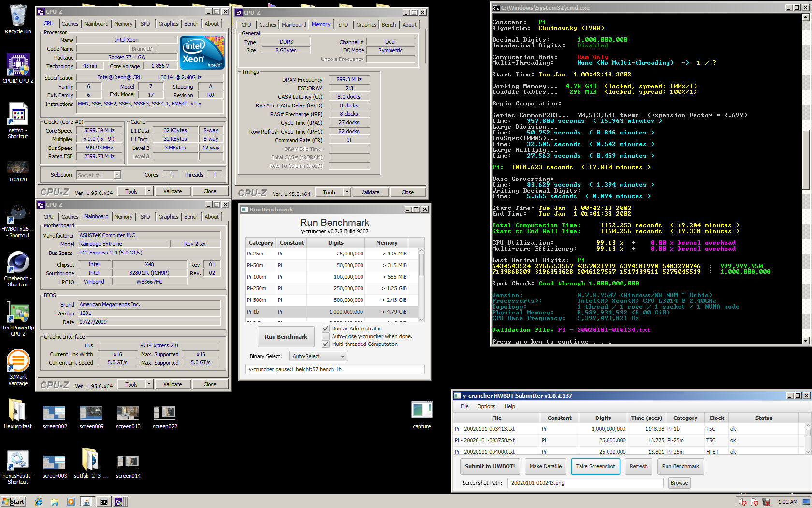
Task: Click the Screenshot Path input field
Action: (x=585, y=483)
